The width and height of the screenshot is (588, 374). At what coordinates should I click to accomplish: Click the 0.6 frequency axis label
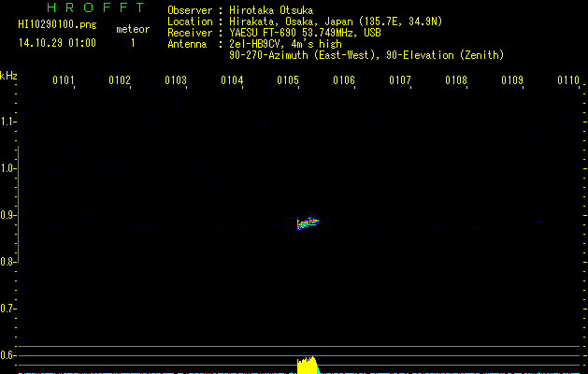7,355
